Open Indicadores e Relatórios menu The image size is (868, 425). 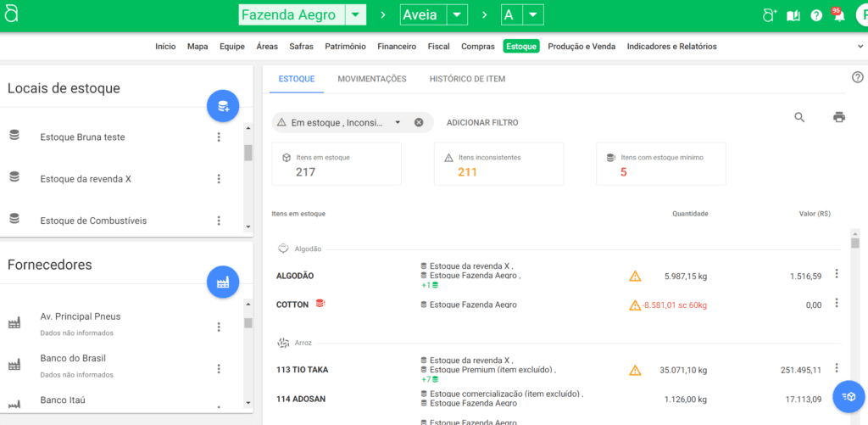click(671, 47)
